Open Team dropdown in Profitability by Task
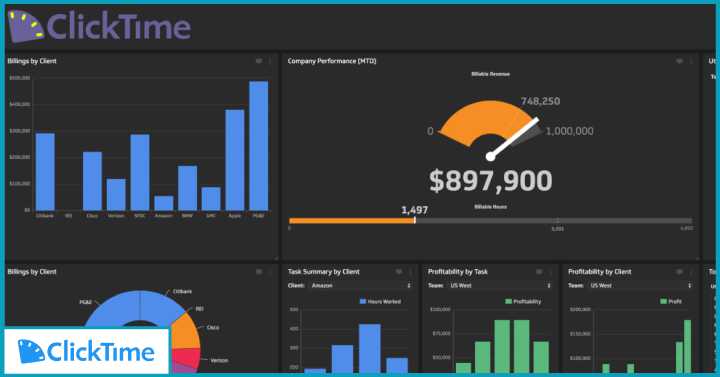This screenshot has height=377, width=720. [500, 286]
